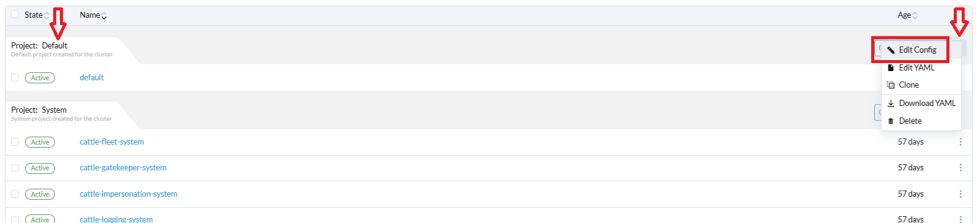Click the Active badge of cattle-gatekeeper-system
Viewport: 980px width, 223px height.
[x=40, y=168]
